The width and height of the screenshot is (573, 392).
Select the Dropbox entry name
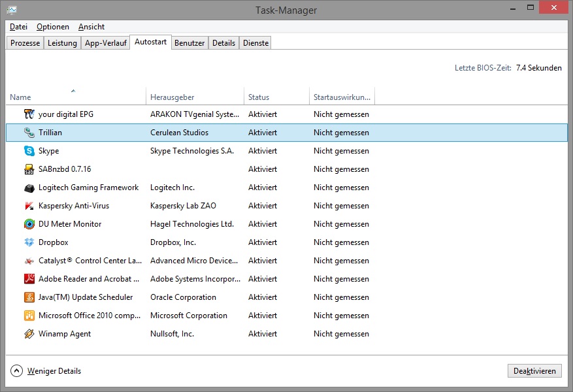pos(54,242)
